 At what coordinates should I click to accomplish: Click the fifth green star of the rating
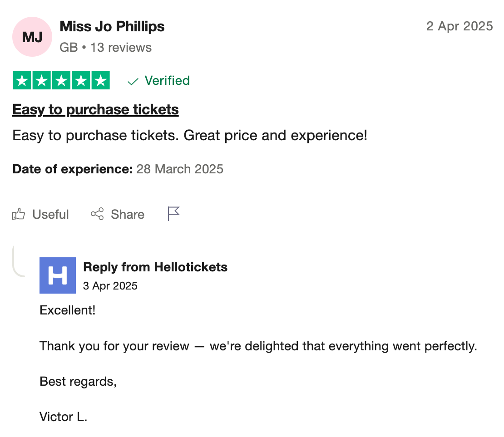pyautogui.click(x=100, y=80)
